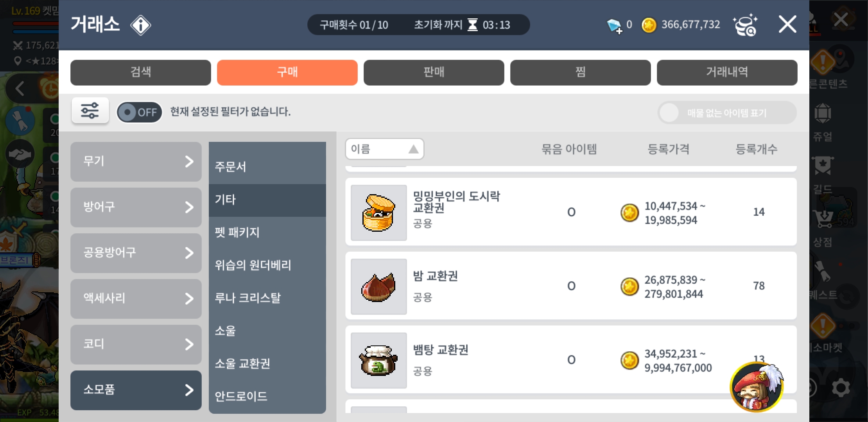Screen dimensions: 868x422
Task: Switch to the 거래내역 tab
Action: [727, 72]
